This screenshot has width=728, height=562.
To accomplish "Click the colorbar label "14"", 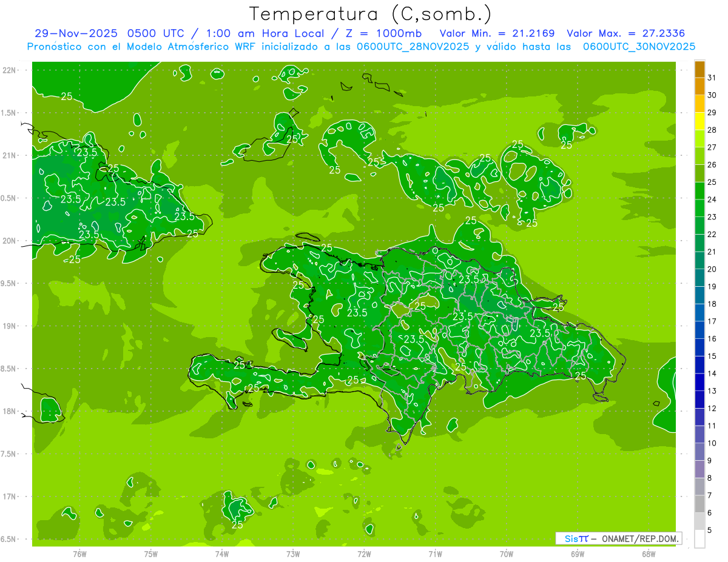I will (x=712, y=374).
